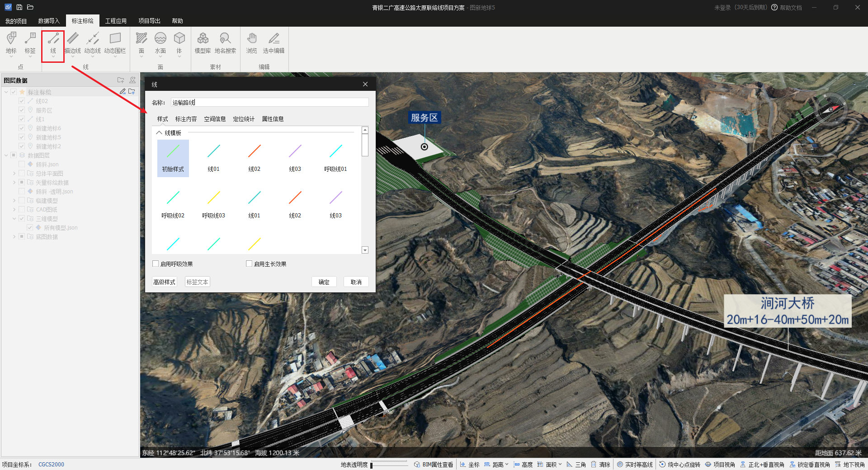Enable the 启用生长效果 checkbox
This screenshot has width=868, height=470.
pyautogui.click(x=249, y=264)
